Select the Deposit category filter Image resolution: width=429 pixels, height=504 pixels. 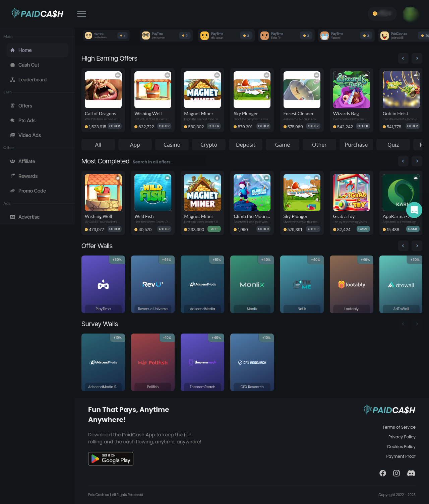click(246, 145)
